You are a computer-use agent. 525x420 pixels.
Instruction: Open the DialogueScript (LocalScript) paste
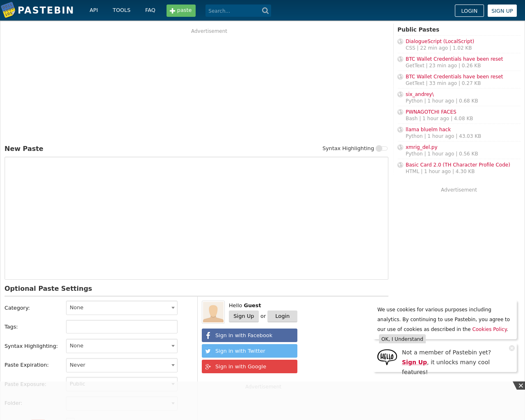(x=440, y=41)
